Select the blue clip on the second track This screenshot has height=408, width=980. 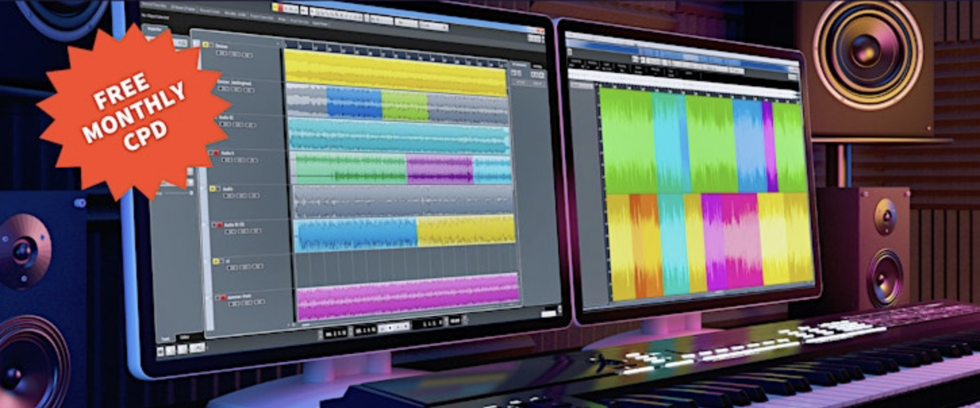[354, 103]
